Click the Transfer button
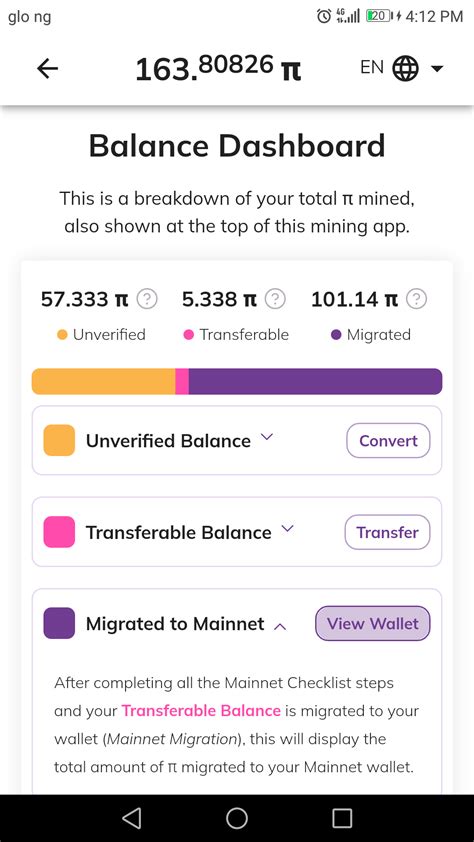 click(388, 532)
